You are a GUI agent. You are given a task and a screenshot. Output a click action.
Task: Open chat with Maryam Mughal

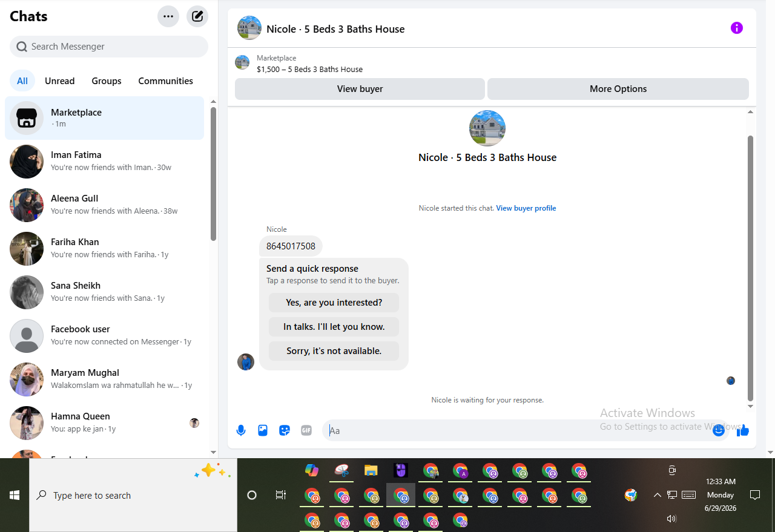(105, 379)
